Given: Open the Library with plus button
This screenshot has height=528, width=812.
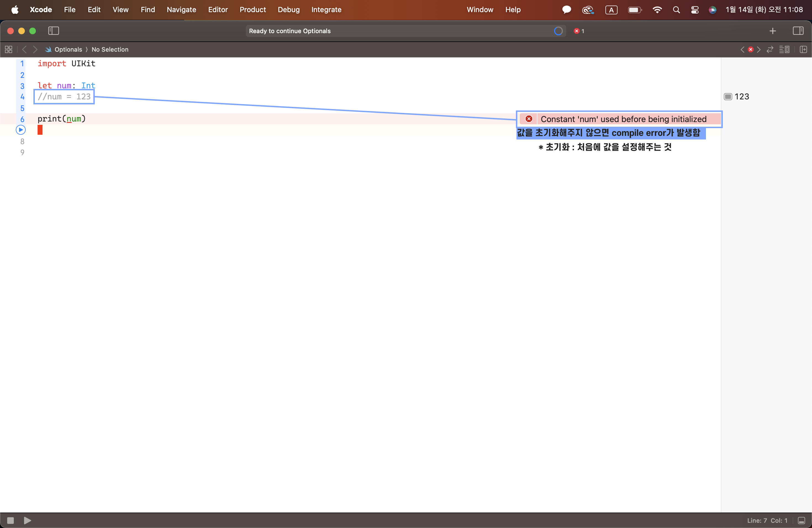Looking at the screenshot, I should coord(773,31).
